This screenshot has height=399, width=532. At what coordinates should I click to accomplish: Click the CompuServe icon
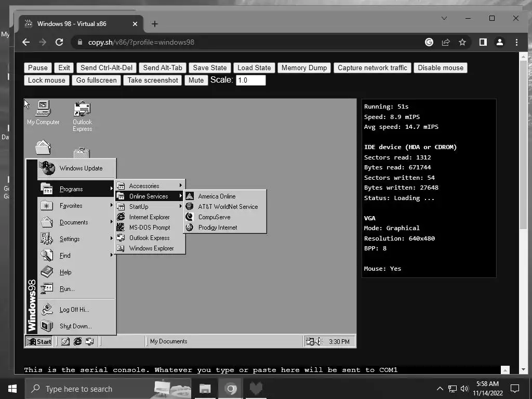click(x=190, y=217)
